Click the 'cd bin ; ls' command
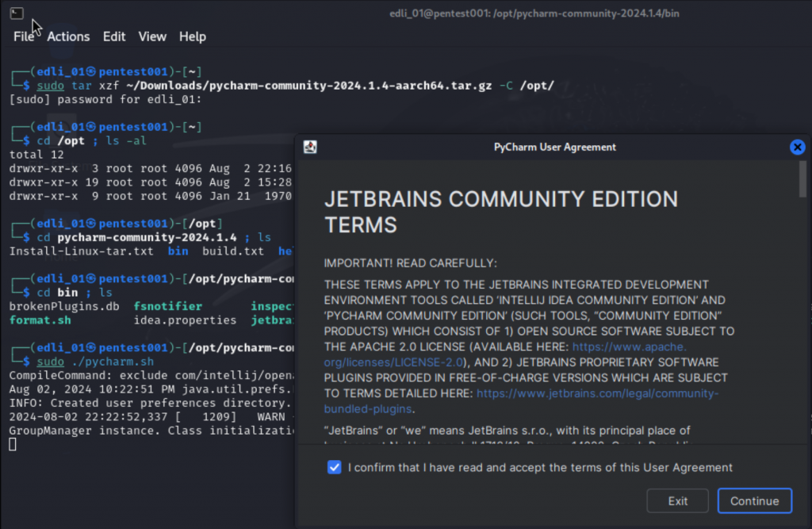The image size is (812, 529). point(75,293)
